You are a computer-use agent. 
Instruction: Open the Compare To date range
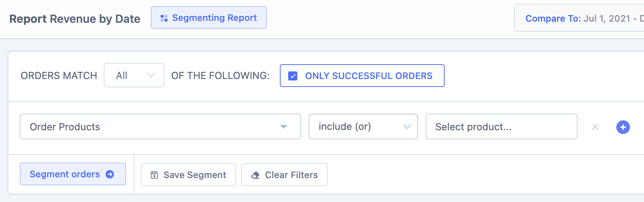(x=581, y=18)
